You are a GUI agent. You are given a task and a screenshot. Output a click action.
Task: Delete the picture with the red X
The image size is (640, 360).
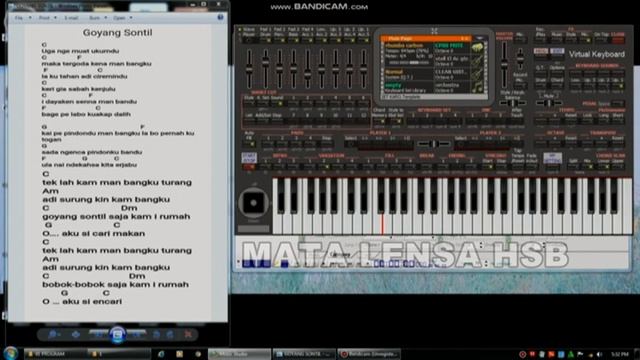(188, 335)
